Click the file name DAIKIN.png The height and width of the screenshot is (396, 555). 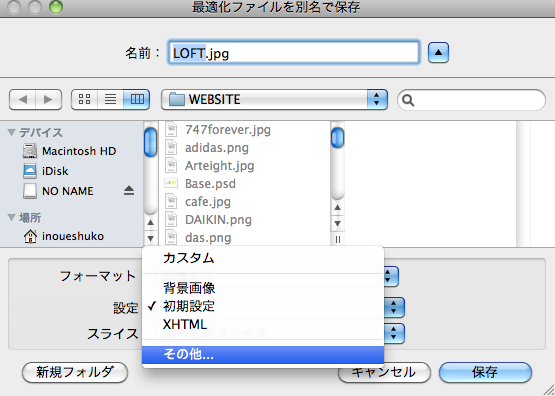pyautogui.click(x=218, y=219)
